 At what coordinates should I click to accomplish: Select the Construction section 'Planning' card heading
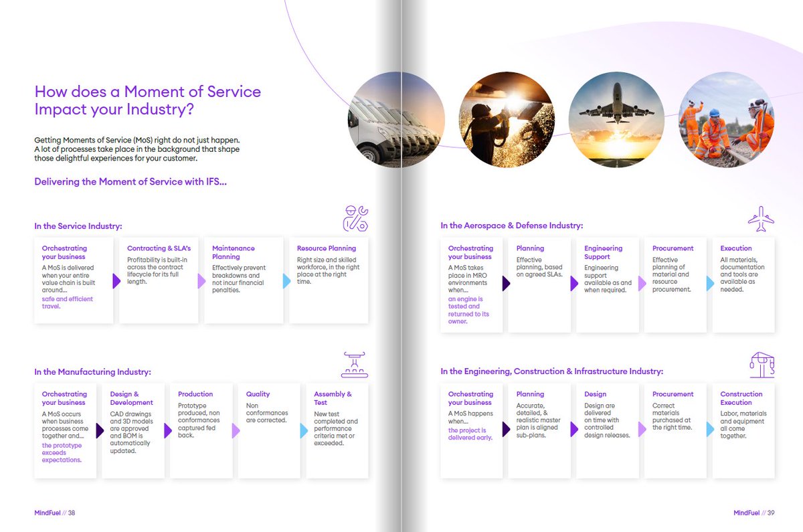point(530,394)
